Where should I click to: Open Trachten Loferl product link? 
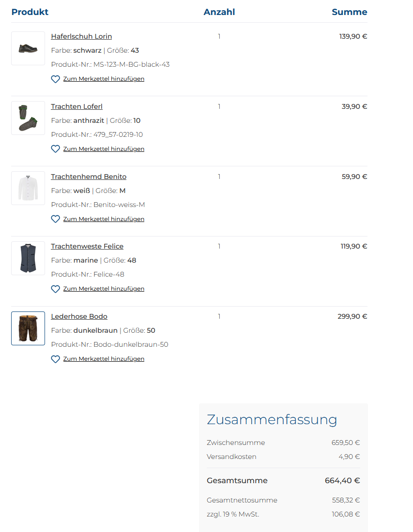tap(77, 106)
